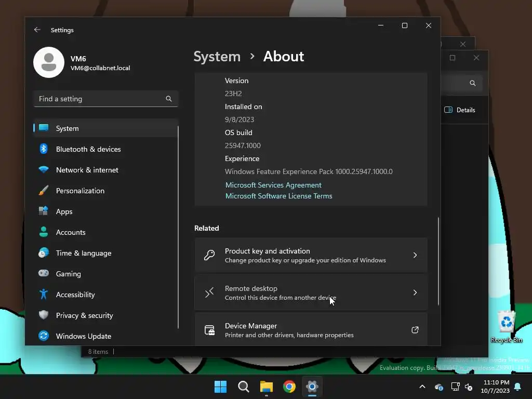Open Device Manager
The height and width of the screenshot is (399, 532).
(311, 329)
